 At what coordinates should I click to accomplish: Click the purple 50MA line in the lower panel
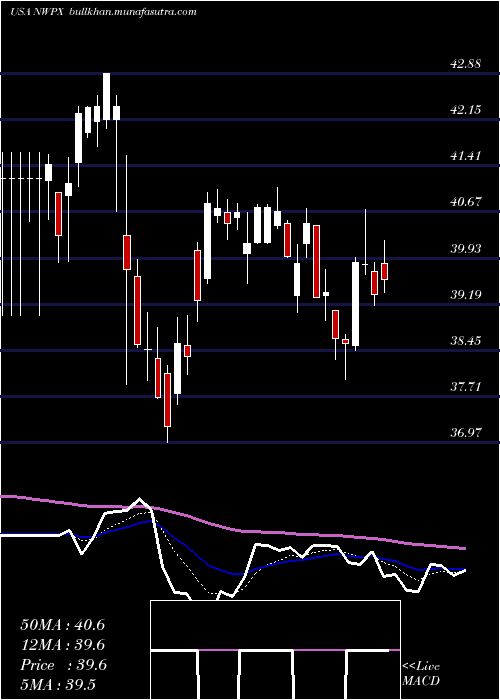232,529
